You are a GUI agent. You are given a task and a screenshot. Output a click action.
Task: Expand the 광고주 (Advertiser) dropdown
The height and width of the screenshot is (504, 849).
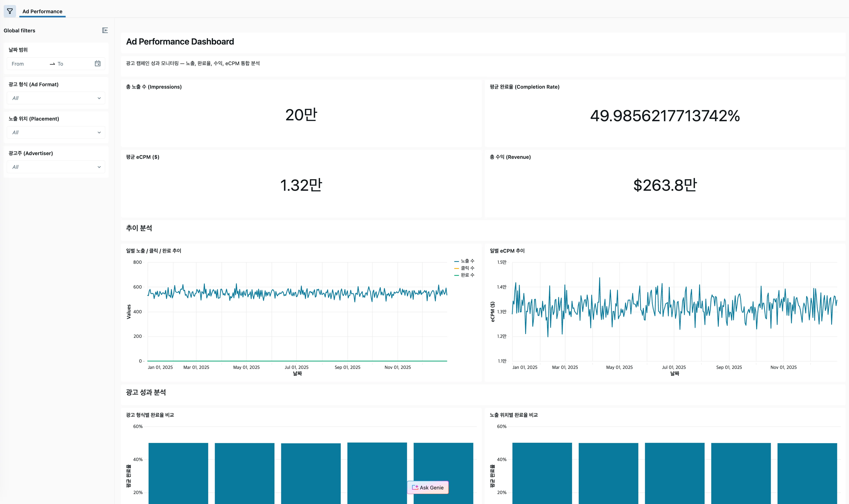tap(56, 167)
